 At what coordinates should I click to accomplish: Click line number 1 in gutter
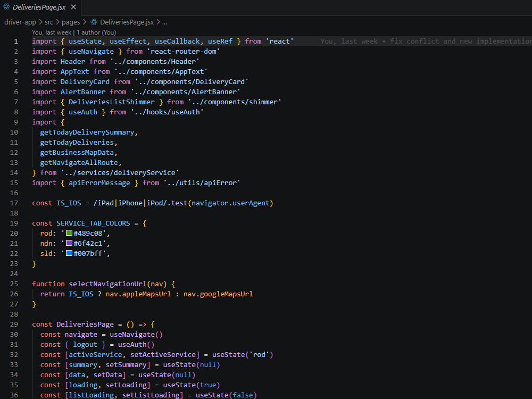click(x=16, y=41)
